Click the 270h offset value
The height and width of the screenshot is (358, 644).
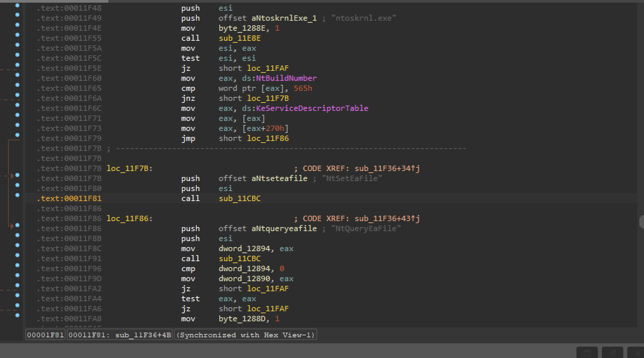[x=275, y=128]
